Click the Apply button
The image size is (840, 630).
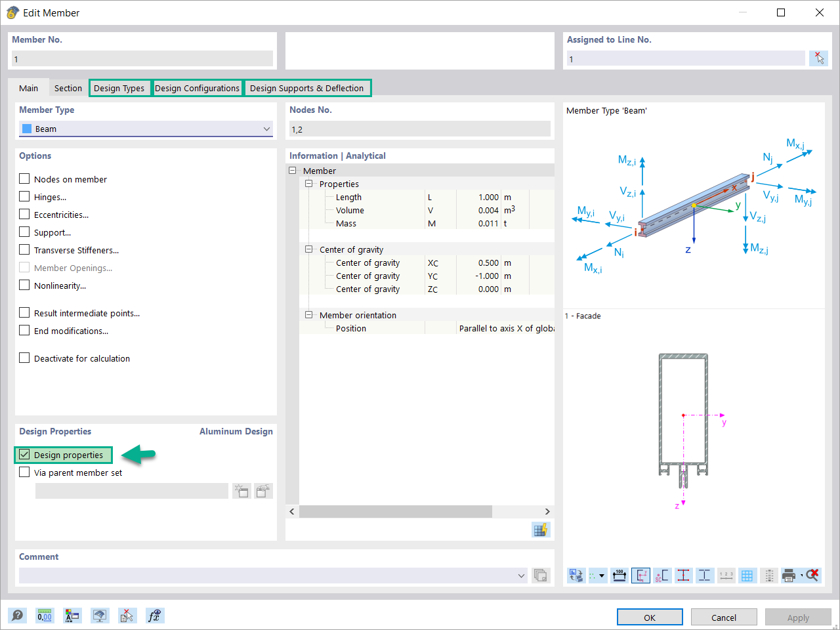point(798,618)
